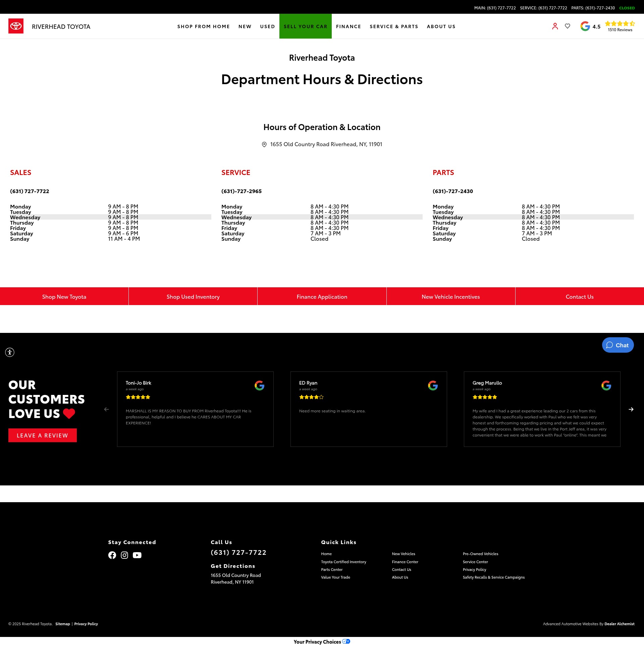Click the privacy choices toggle icon
The width and height of the screenshot is (644, 646).
(346, 641)
